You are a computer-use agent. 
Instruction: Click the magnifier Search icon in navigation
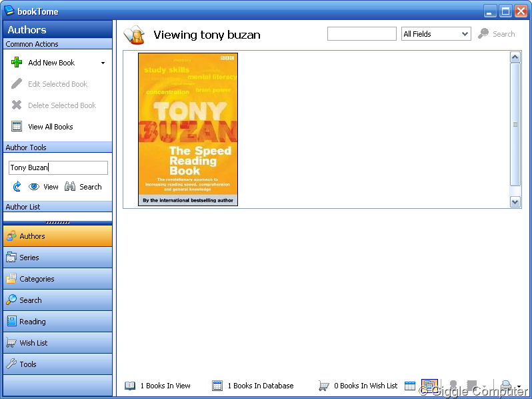pyautogui.click(x=11, y=300)
